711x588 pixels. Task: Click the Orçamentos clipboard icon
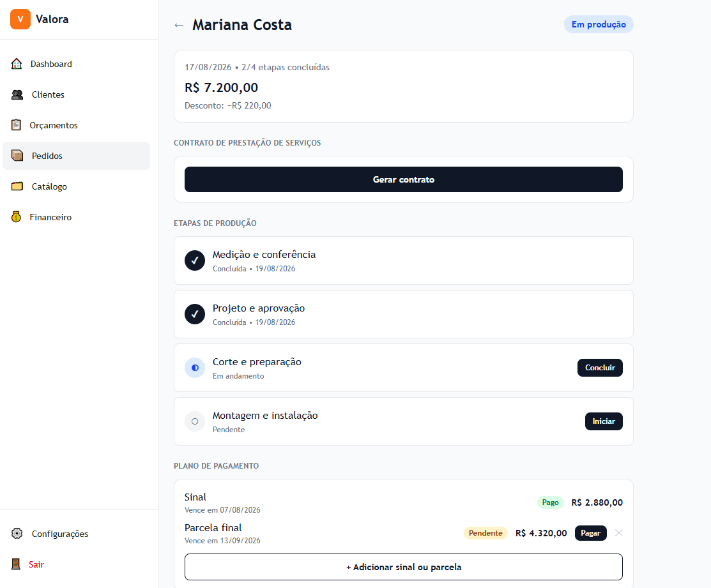pyautogui.click(x=17, y=125)
